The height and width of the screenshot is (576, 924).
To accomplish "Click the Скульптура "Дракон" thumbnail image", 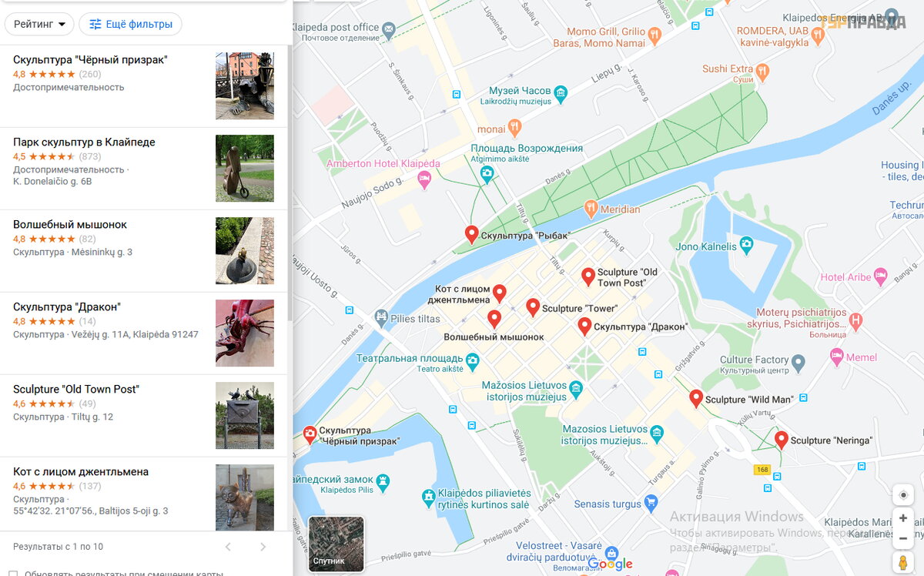I will tap(245, 333).
